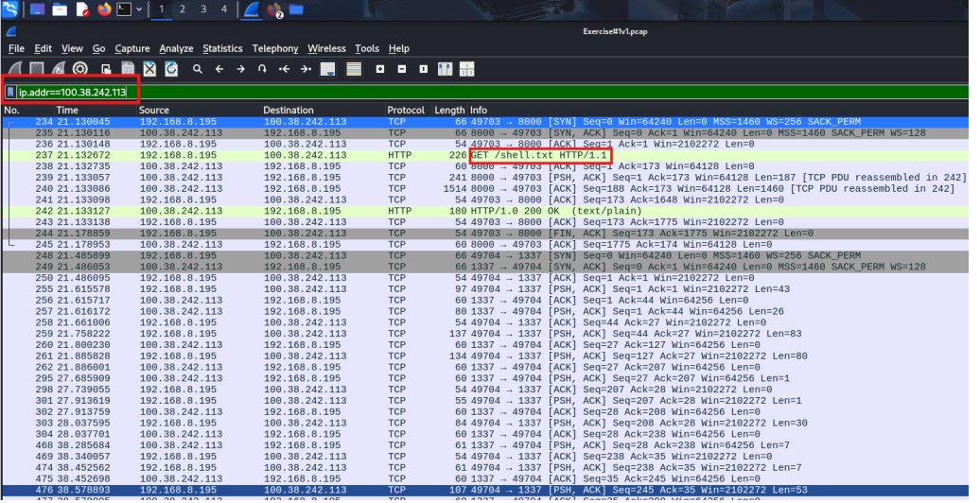Select packet 234 SYN row

click(x=484, y=121)
